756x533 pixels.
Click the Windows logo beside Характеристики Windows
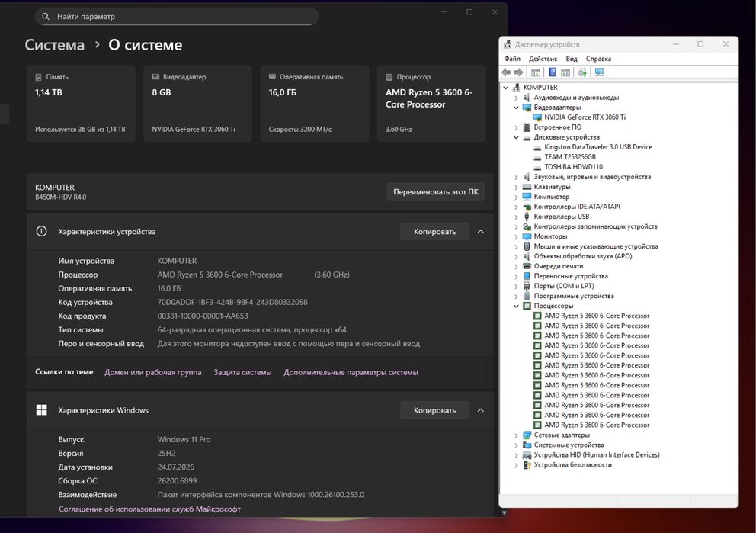(41, 410)
